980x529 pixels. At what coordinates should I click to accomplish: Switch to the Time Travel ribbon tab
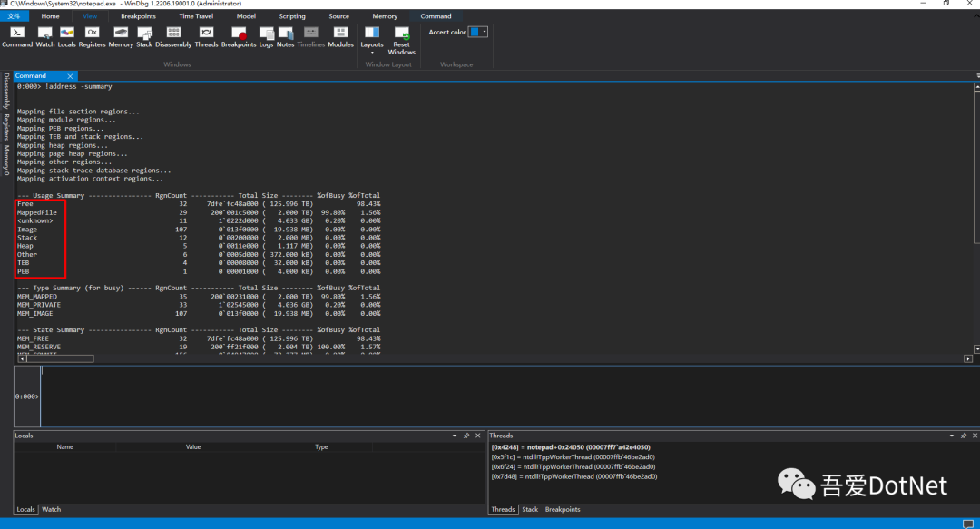tap(197, 16)
